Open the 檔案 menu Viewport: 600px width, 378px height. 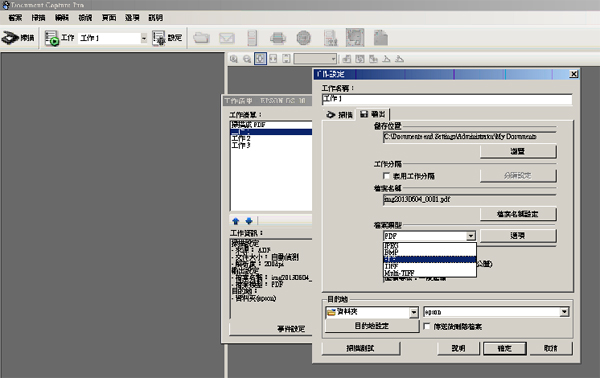[x=15, y=18]
